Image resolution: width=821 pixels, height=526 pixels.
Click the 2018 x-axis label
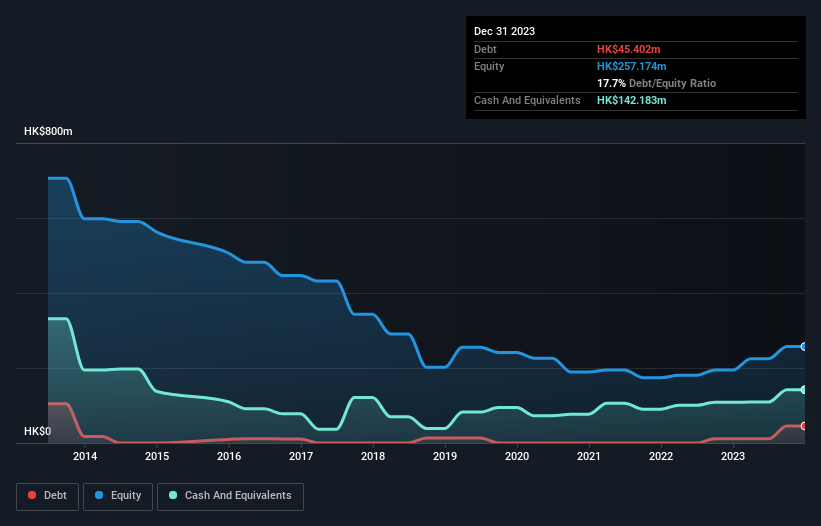pyautogui.click(x=373, y=456)
